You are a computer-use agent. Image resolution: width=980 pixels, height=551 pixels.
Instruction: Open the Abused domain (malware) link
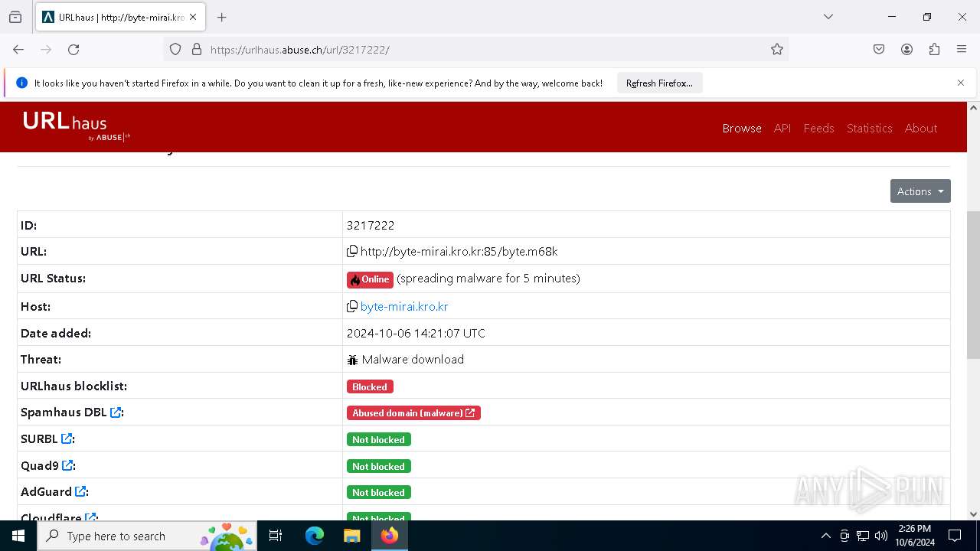pyautogui.click(x=413, y=412)
